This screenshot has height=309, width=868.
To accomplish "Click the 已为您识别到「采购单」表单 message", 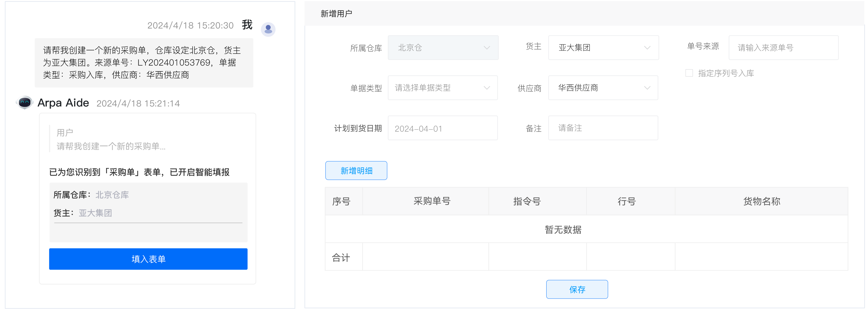I will tap(139, 172).
